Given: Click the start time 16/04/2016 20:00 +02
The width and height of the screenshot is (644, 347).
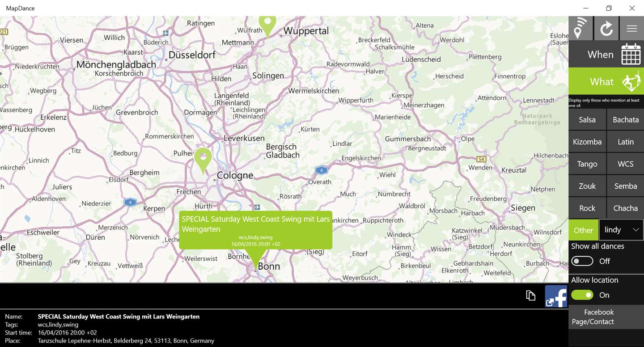Looking at the screenshot, I should (68, 332).
